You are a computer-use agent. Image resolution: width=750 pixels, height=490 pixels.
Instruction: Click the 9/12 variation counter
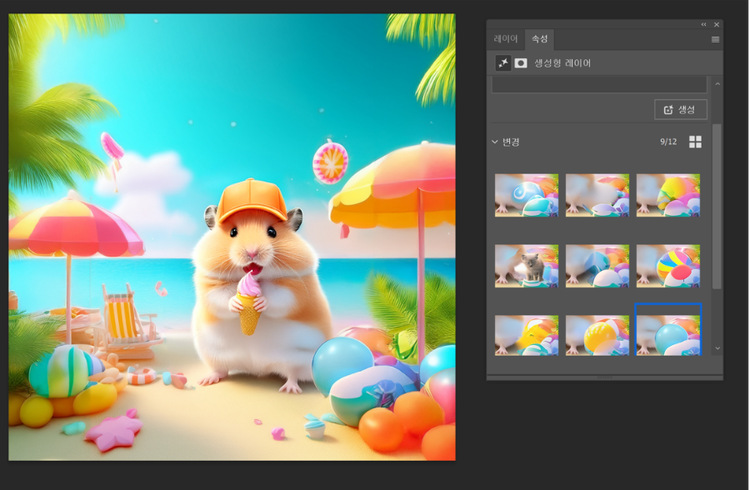point(668,142)
